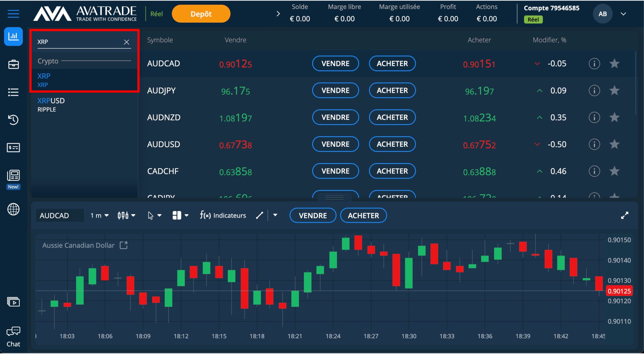Image resolution: width=644 pixels, height=354 pixels.
Task: Favorite AUDNZD with the star
Action: pos(614,117)
